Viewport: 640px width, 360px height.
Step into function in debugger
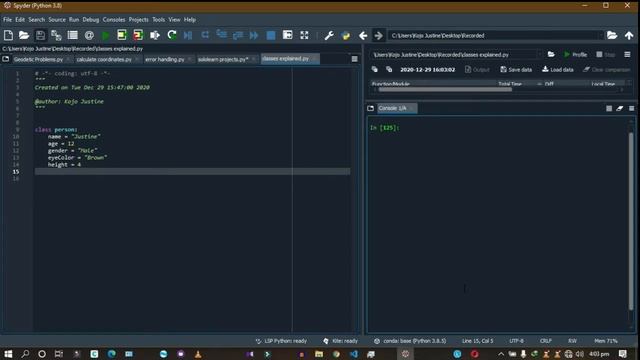[x=222, y=35]
